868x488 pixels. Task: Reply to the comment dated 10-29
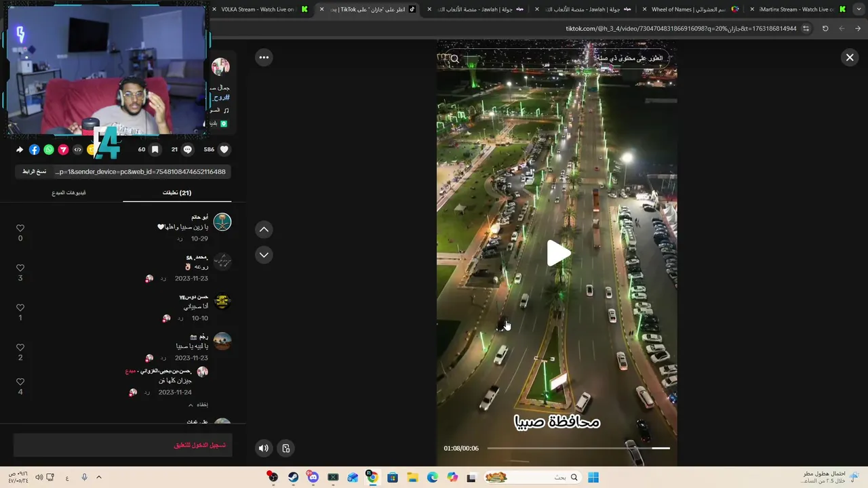point(180,239)
